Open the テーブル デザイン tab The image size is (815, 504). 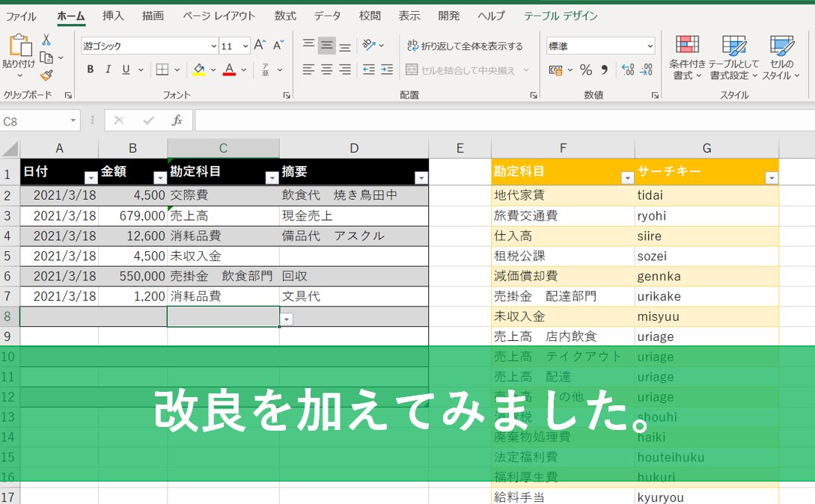click(x=561, y=16)
